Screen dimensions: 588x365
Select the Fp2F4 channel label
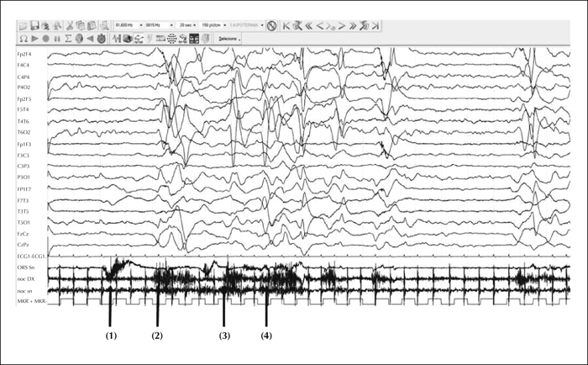24,54
